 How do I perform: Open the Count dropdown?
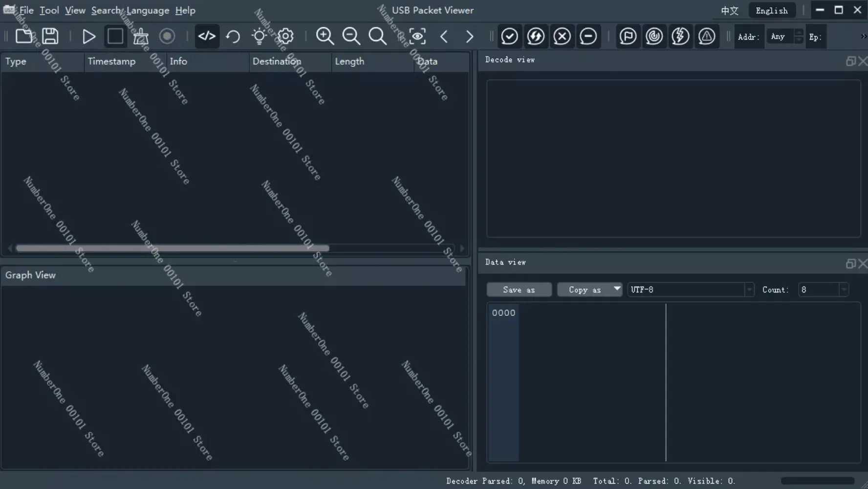(x=843, y=289)
